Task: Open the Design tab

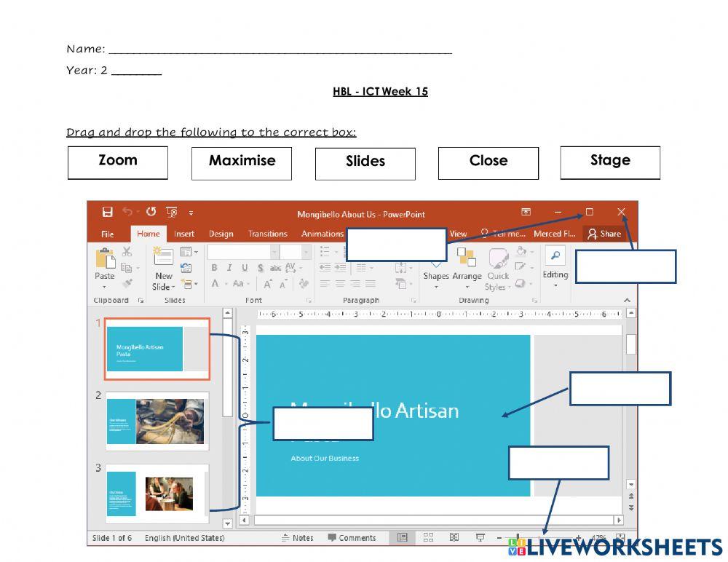Action: pyautogui.click(x=221, y=234)
